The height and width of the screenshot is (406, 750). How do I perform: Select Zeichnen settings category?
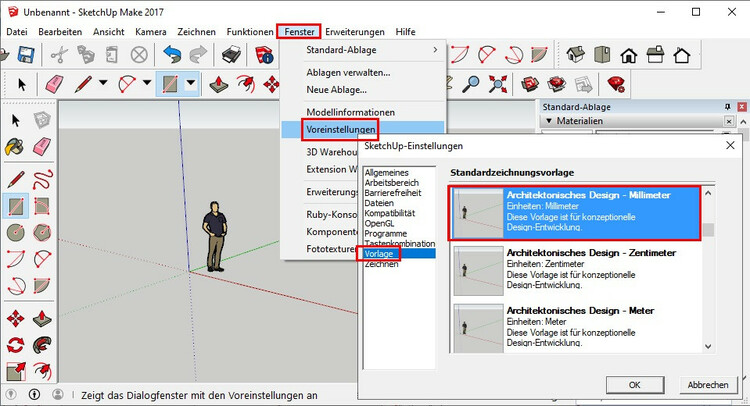coord(381,264)
